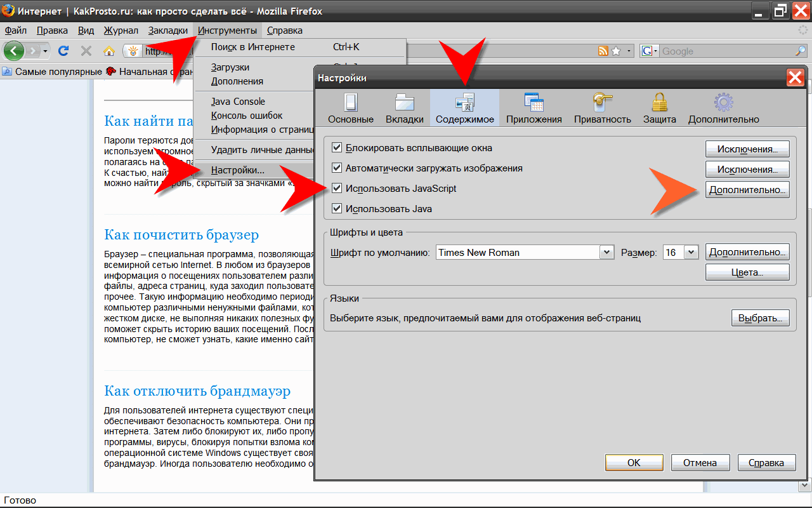Click Отмена to cancel settings
The width and height of the screenshot is (812, 508).
point(700,462)
